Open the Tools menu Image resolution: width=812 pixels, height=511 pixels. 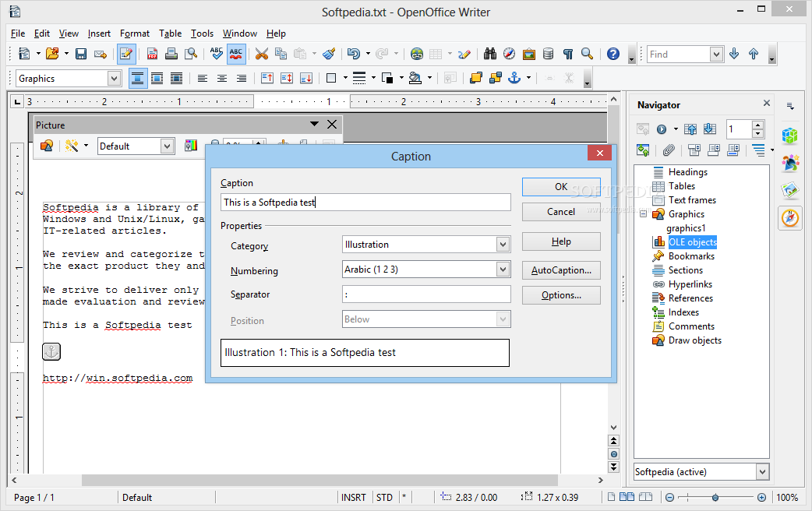pyautogui.click(x=202, y=33)
